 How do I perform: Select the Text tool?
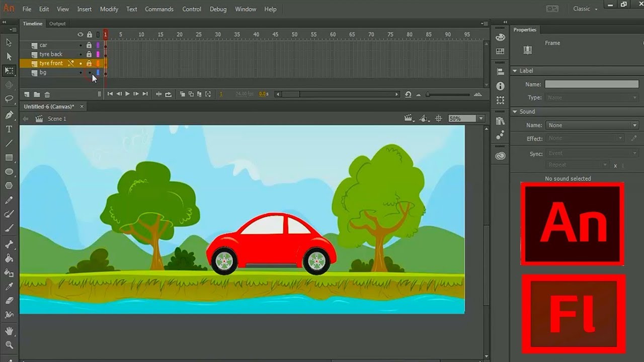9,129
